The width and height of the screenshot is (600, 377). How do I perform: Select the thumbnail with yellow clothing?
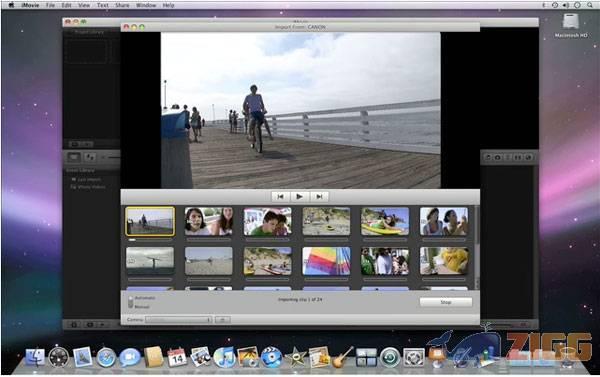pos(444,261)
